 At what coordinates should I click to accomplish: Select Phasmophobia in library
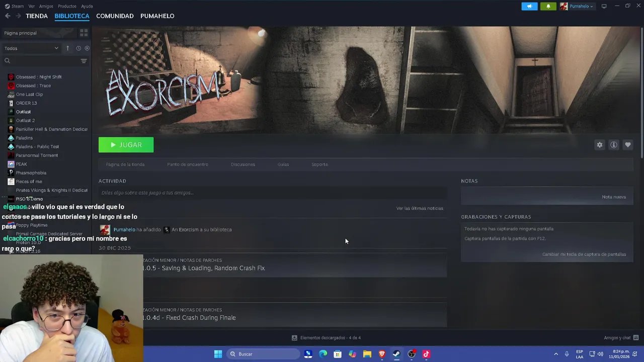[31, 173]
